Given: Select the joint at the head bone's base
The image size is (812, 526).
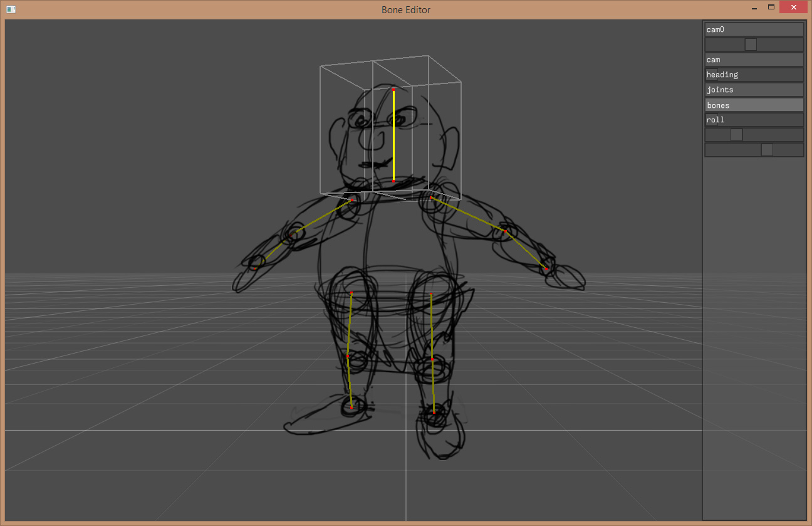Looking at the screenshot, I should (x=393, y=181).
